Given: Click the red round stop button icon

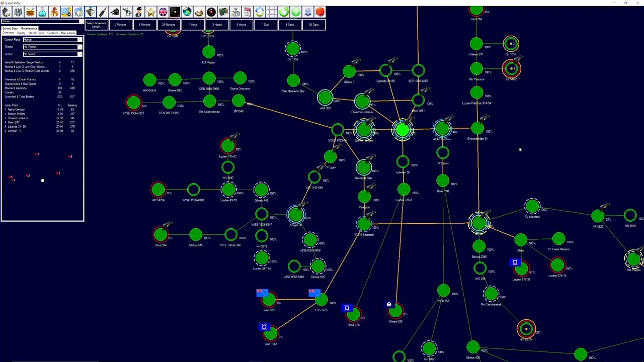Looking at the screenshot, I should [320, 12].
